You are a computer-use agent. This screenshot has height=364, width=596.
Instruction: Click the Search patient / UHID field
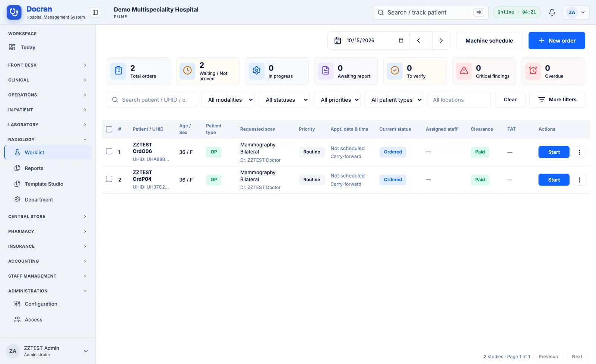pos(152,100)
